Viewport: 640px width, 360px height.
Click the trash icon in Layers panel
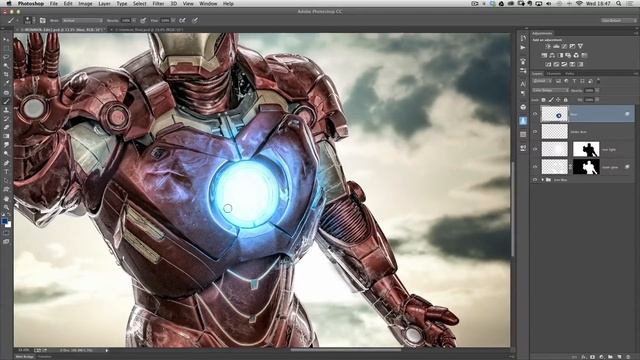(628, 357)
